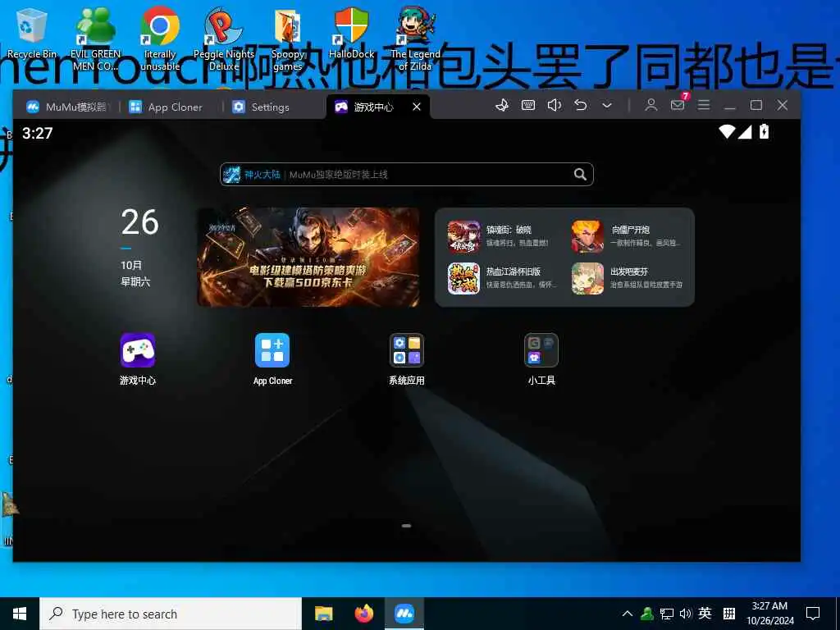Open the 热血江湖怀旧版 game entry
Image resolution: width=840 pixels, height=630 pixels.
[x=504, y=278]
